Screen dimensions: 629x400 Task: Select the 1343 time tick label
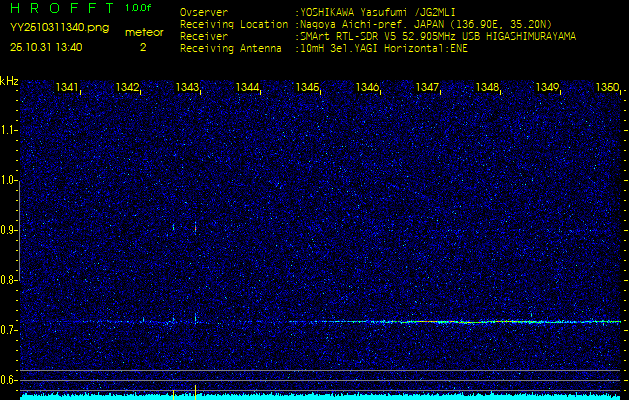188,88
